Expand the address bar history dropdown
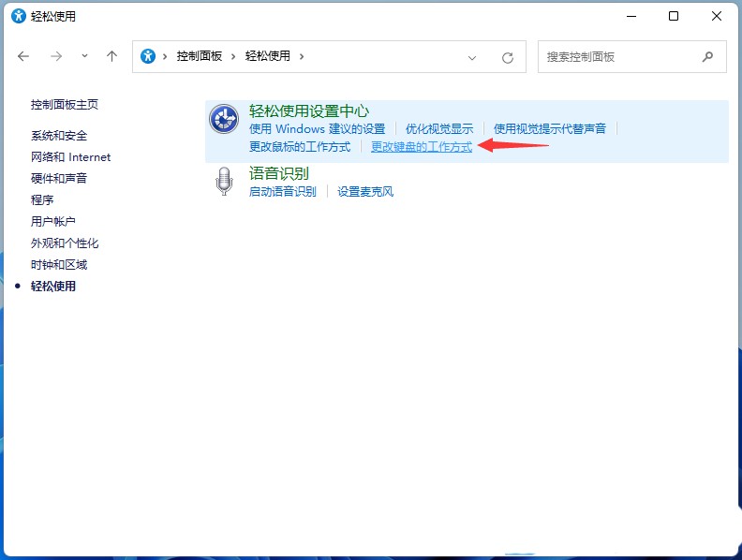Image resolution: width=742 pixels, height=560 pixels. [472, 57]
